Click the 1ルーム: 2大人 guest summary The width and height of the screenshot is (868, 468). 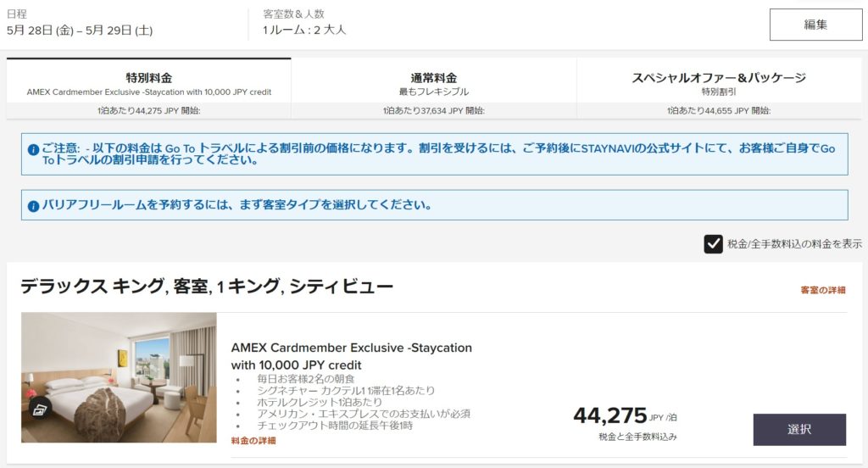pyautogui.click(x=304, y=31)
